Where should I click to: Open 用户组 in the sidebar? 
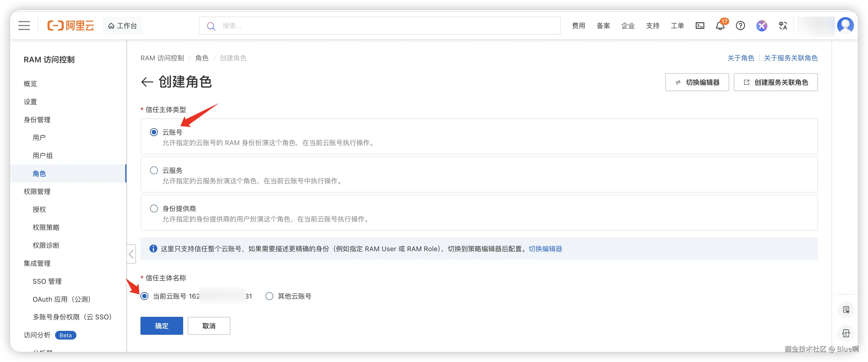tap(42, 155)
